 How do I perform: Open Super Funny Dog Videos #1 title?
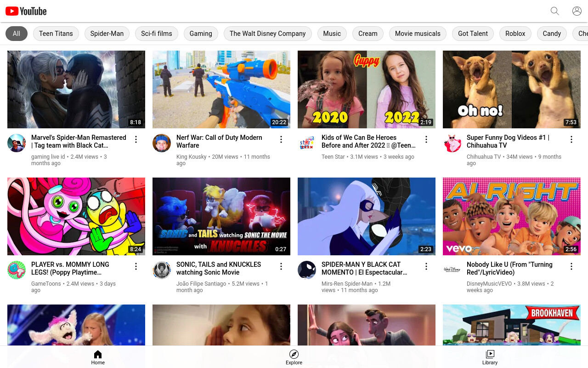(x=508, y=141)
